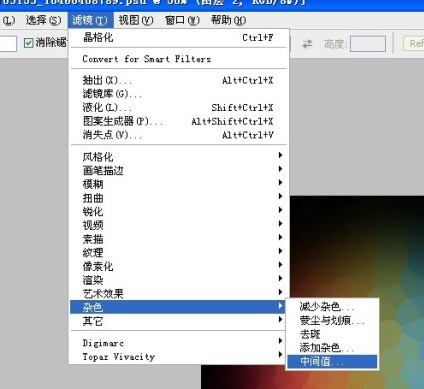424x389 pixels.
Task: Click the Ref button in options bar
Action: coord(414,44)
